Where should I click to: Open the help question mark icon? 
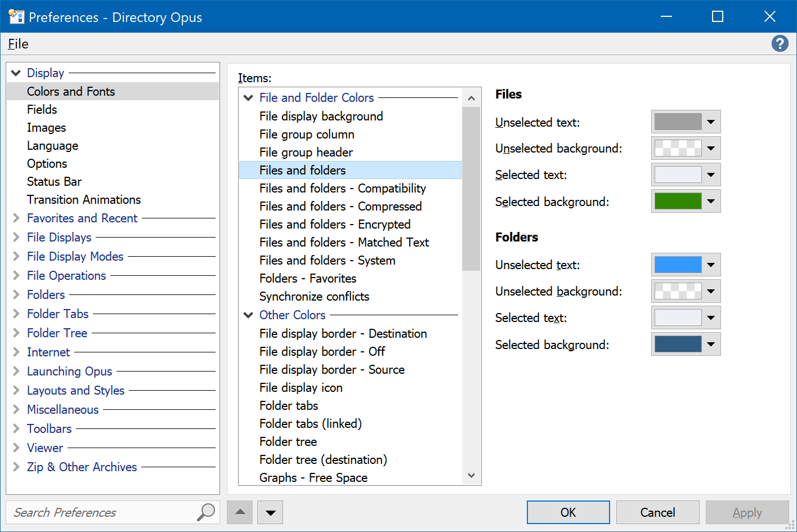click(x=780, y=43)
